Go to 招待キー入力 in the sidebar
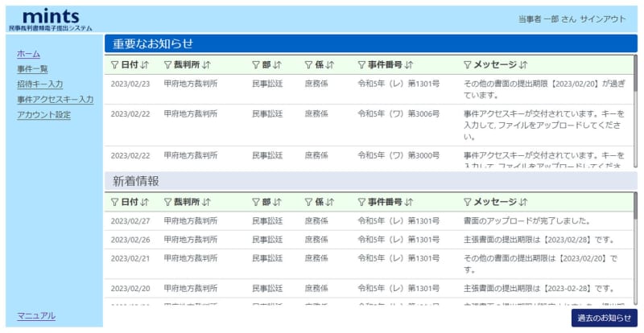644x333 pixels. pyautogui.click(x=39, y=84)
